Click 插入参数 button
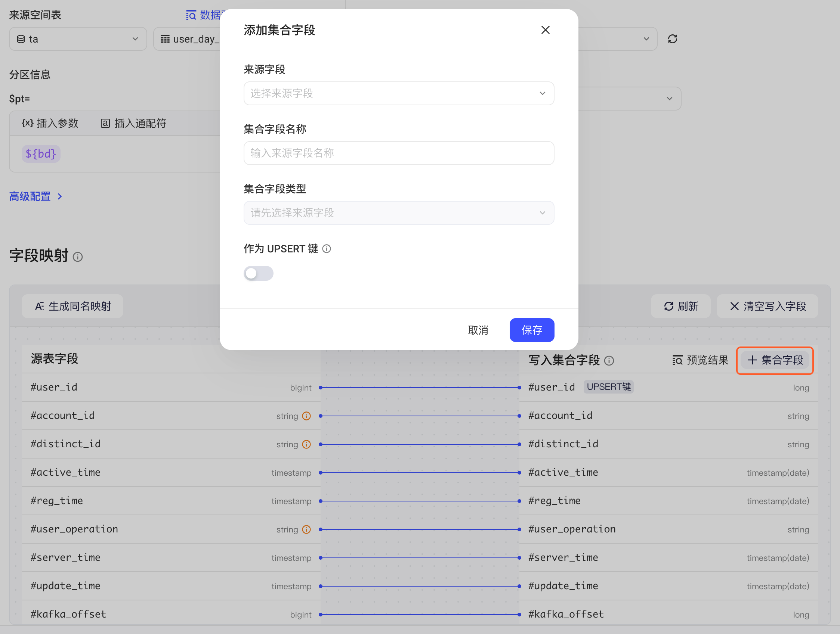Viewport: 840px width, 634px height. point(50,123)
